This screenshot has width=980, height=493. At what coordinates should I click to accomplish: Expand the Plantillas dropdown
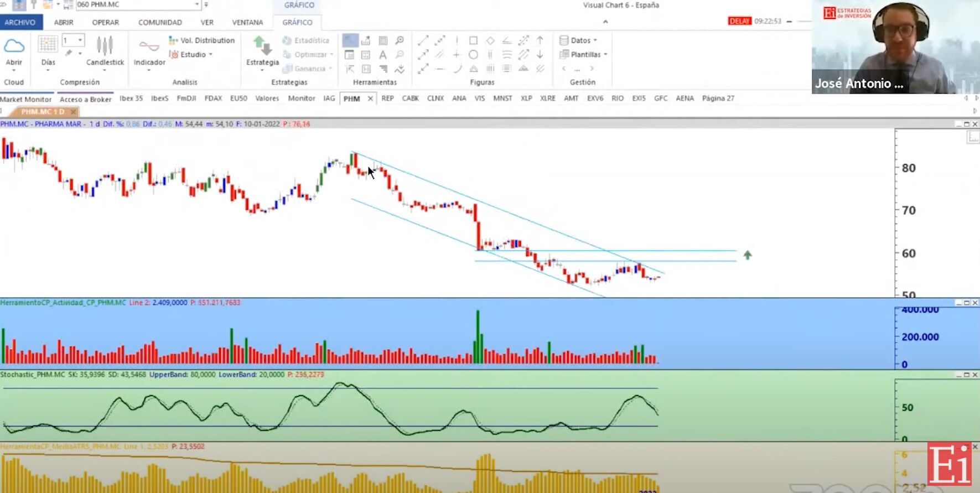pos(606,55)
